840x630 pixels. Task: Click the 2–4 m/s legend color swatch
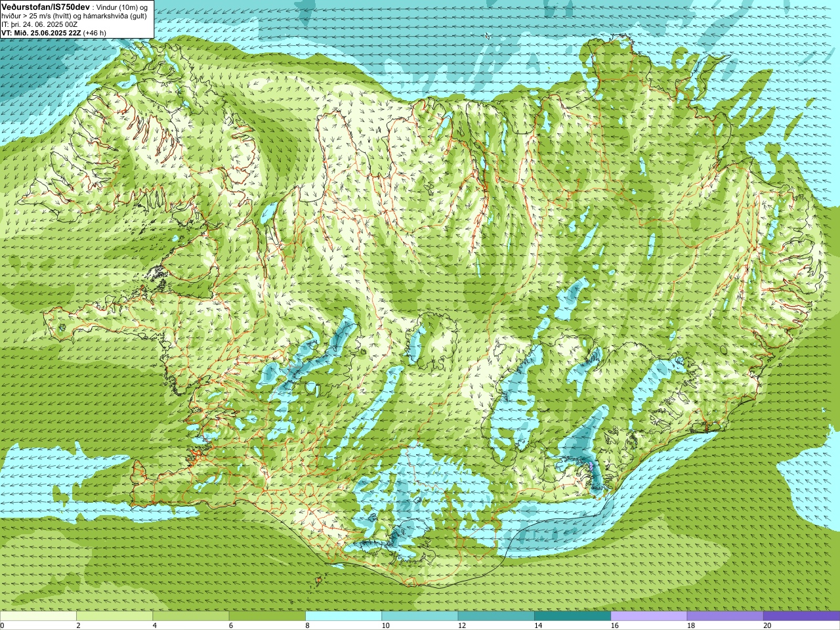tap(114, 616)
